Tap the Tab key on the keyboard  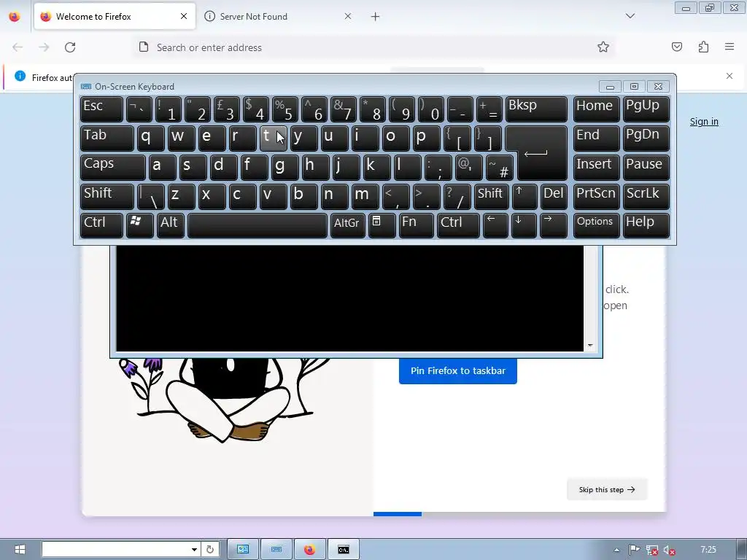point(107,138)
